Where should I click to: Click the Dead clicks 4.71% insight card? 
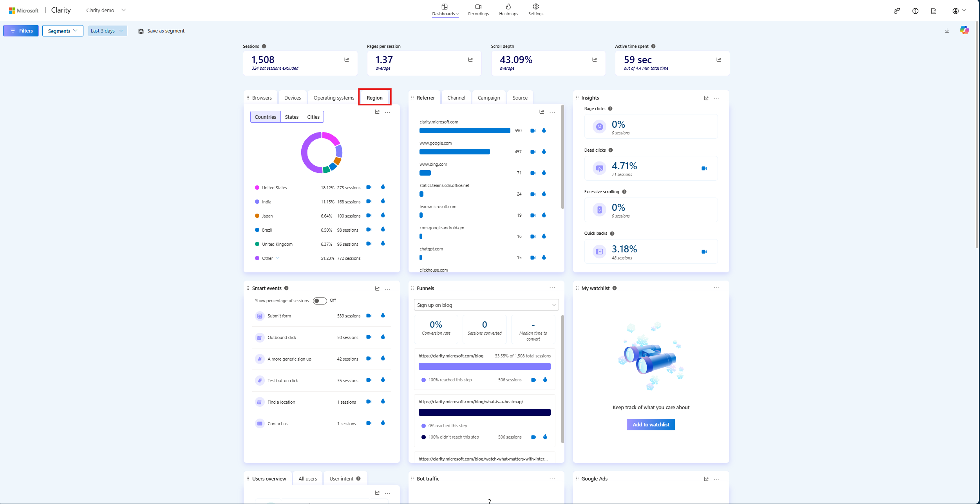[651, 169]
